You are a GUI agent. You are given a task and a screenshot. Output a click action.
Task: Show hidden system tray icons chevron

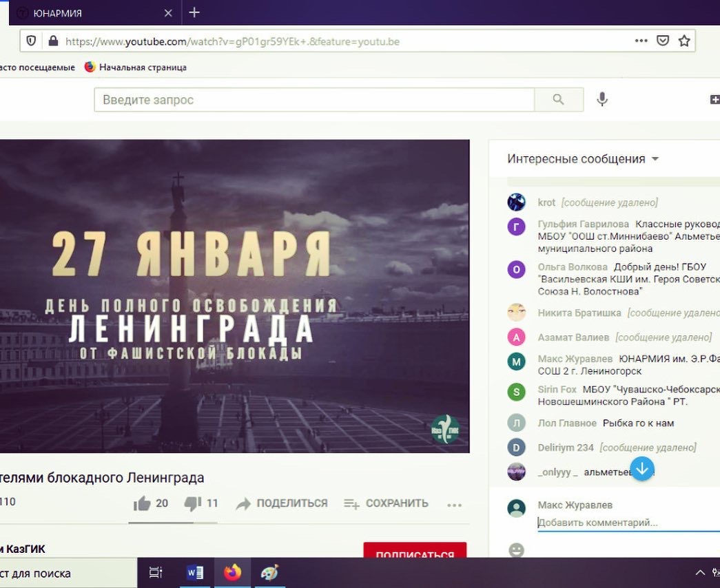click(x=700, y=572)
